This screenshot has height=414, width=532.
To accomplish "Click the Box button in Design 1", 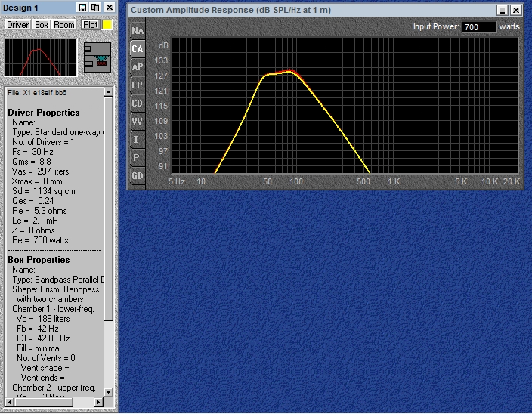I will click(x=42, y=25).
